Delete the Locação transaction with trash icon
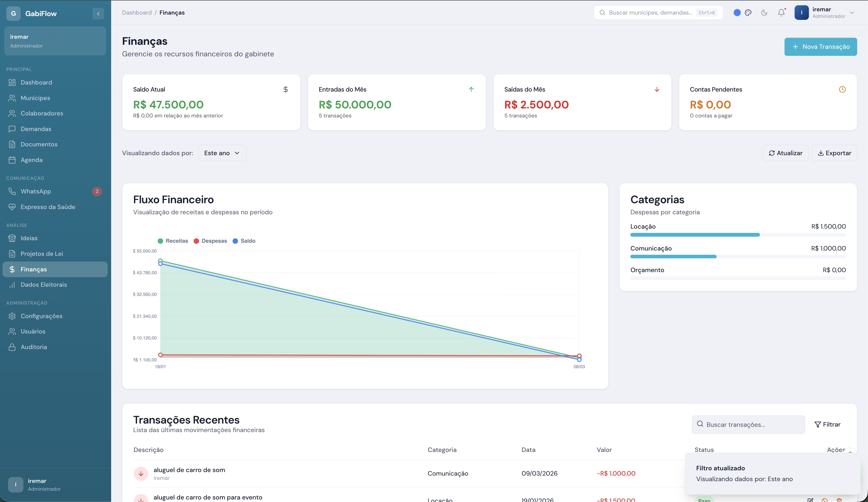The width and height of the screenshot is (868, 502). click(839, 500)
